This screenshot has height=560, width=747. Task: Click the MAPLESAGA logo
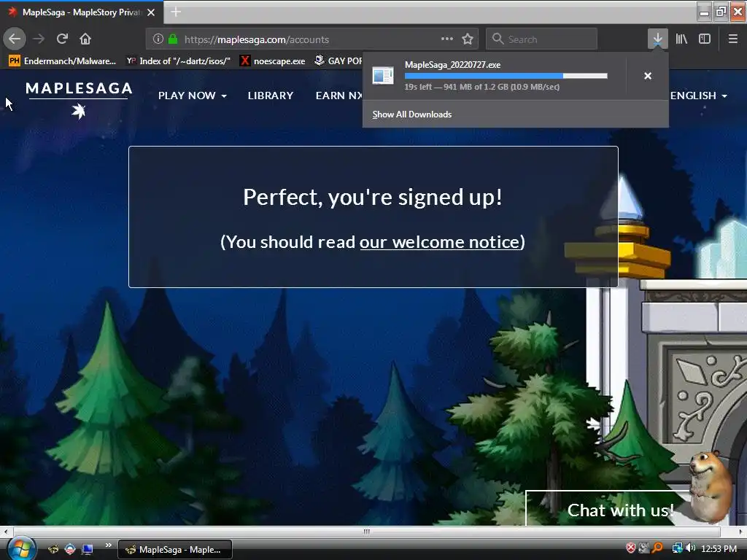click(x=79, y=88)
